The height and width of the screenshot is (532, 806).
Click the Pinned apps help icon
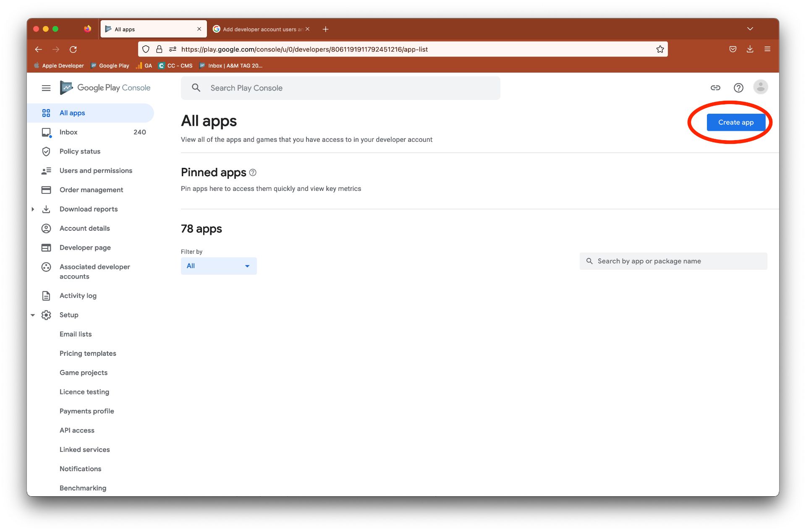click(253, 172)
